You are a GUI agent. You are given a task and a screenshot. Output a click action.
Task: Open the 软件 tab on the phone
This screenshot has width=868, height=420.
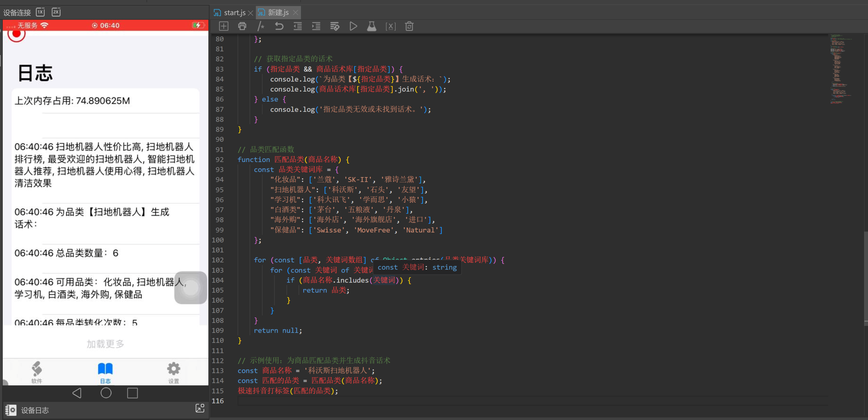coord(37,373)
